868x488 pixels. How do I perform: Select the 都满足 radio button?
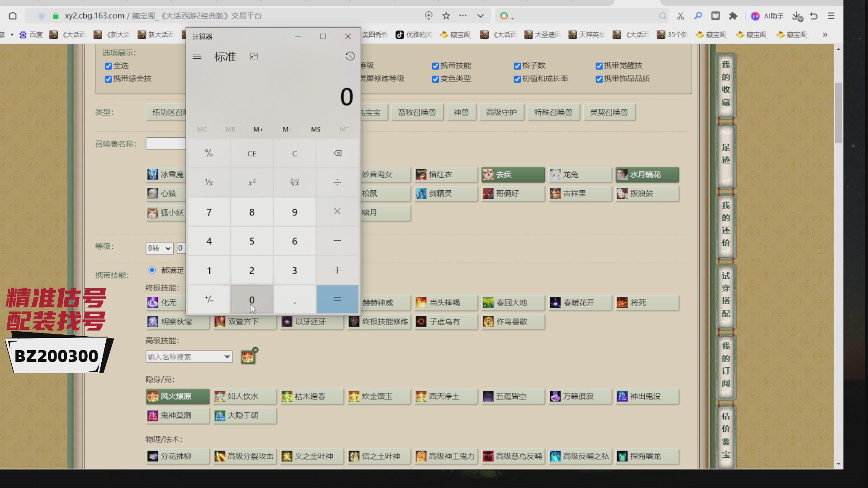tap(152, 270)
